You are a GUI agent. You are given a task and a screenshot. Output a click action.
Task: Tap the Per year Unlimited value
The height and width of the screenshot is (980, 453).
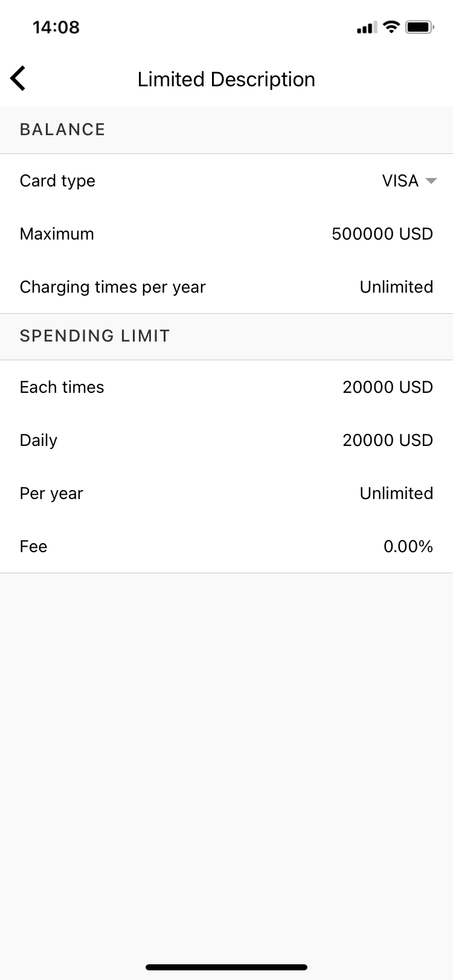tap(396, 494)
